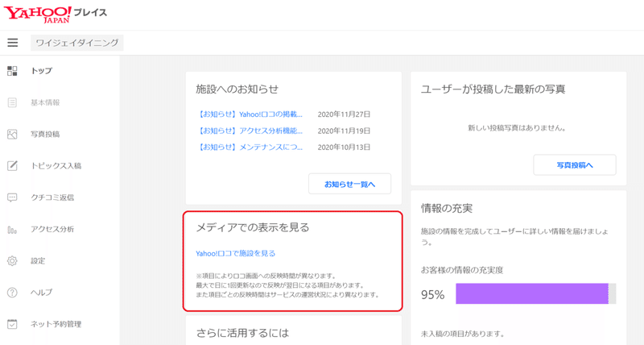Click the 新しい投稿写真はありません text
This screenshot has width=644, height=345.
point(517,128)
